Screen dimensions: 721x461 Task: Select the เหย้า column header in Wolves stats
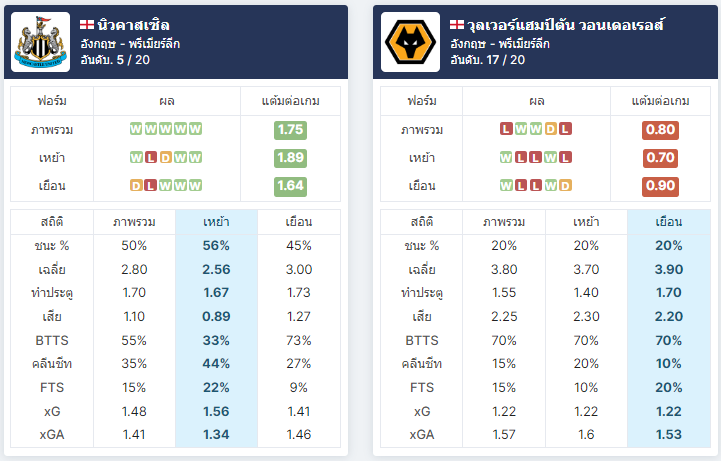[x=586, y=222]
